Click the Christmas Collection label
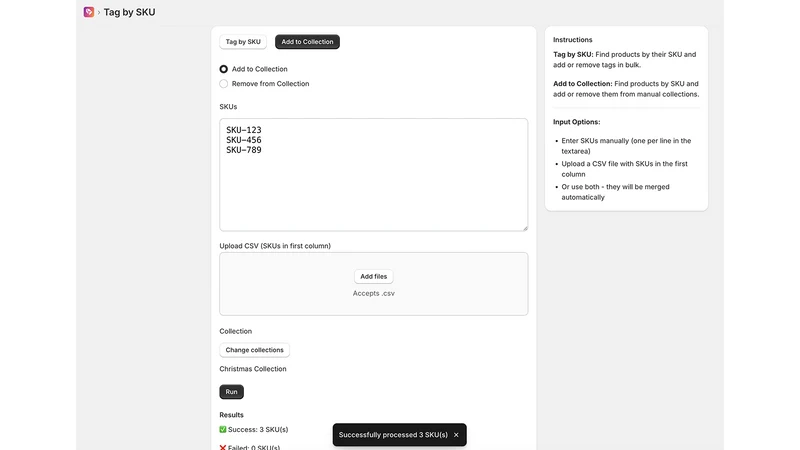The width and height of the screenshot is (800, 450). 253,369
